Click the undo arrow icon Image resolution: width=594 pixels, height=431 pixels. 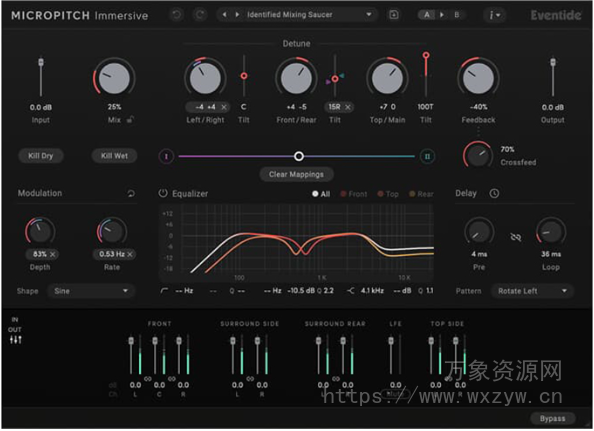pos(177,15)
